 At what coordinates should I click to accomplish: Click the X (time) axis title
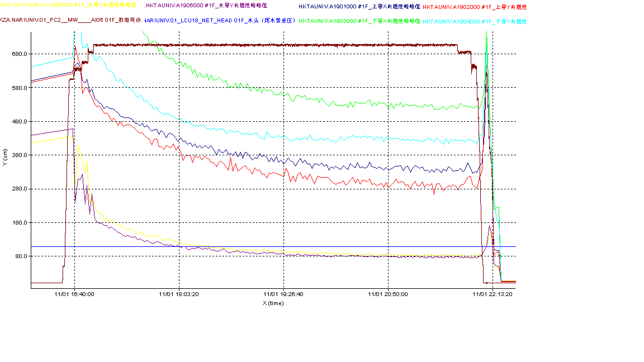[273, 303]
